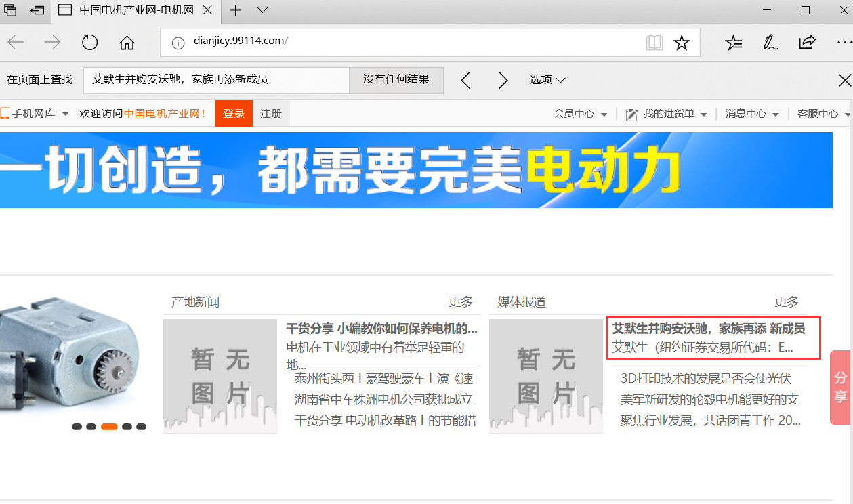Select the first carousel dot
This screenshot has width=853, height=504.
pyautogui.click(x=77, y=427)
